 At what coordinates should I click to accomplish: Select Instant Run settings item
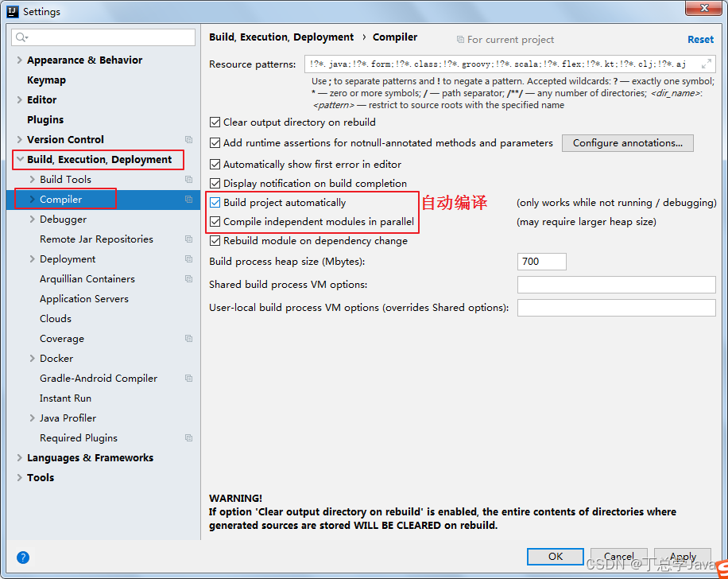pyautogui.click(x=65, y=398)
